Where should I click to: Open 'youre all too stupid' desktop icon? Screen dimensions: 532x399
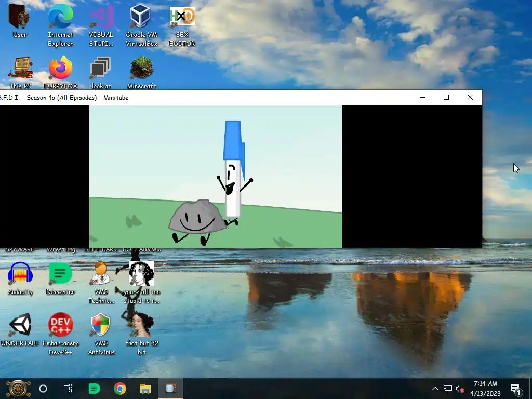[x=142, y=283]
